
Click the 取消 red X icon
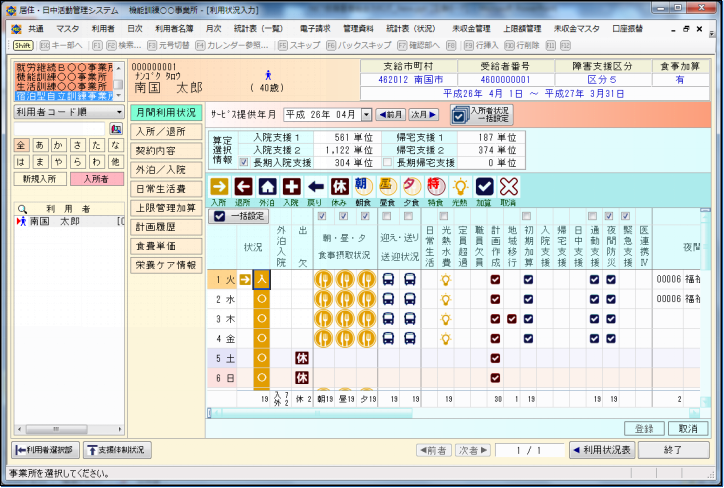click(509, 186)
